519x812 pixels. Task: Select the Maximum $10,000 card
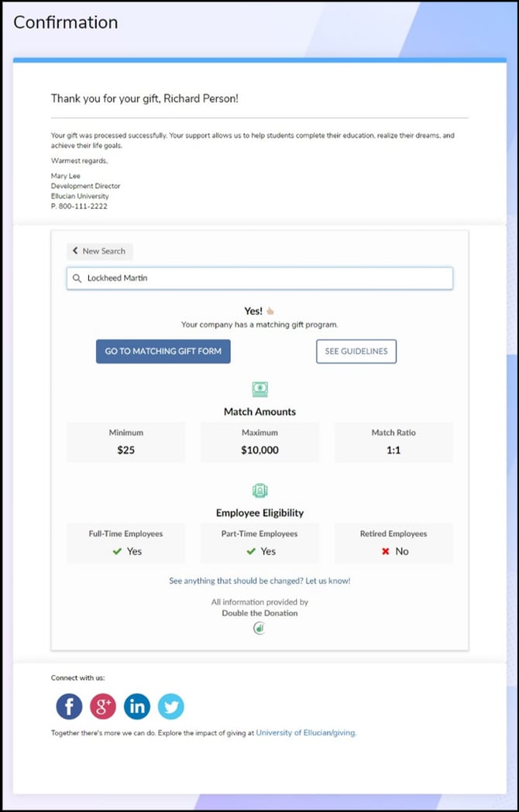click(259, 442)
